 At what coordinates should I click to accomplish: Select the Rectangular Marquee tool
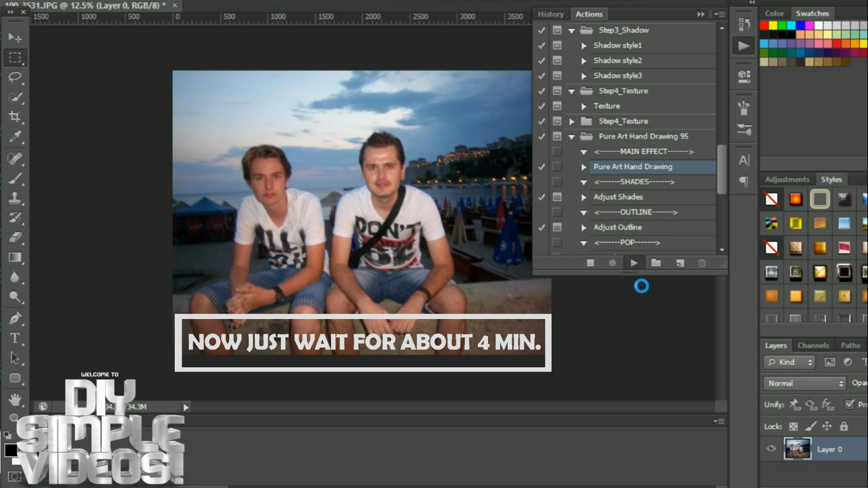(15, 57)
